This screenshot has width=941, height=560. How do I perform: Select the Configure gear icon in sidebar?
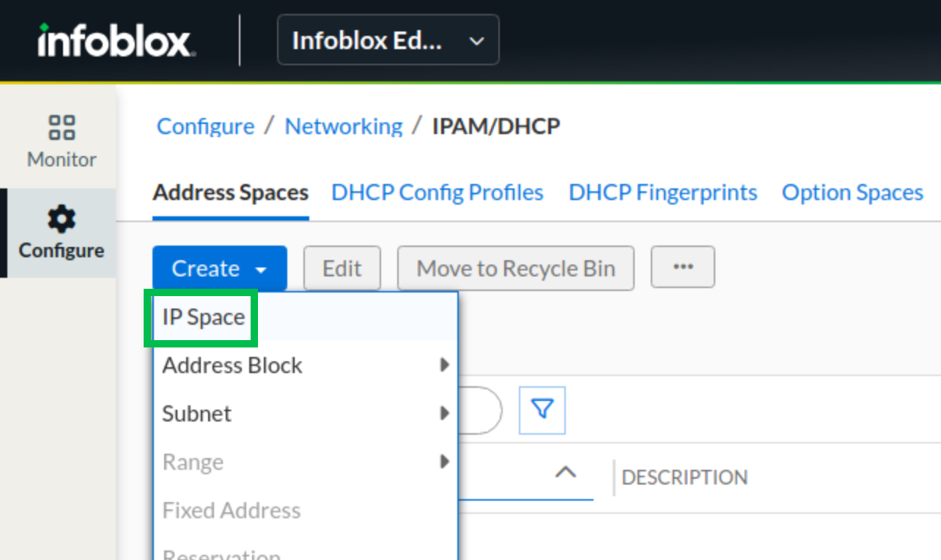[62, 219]
